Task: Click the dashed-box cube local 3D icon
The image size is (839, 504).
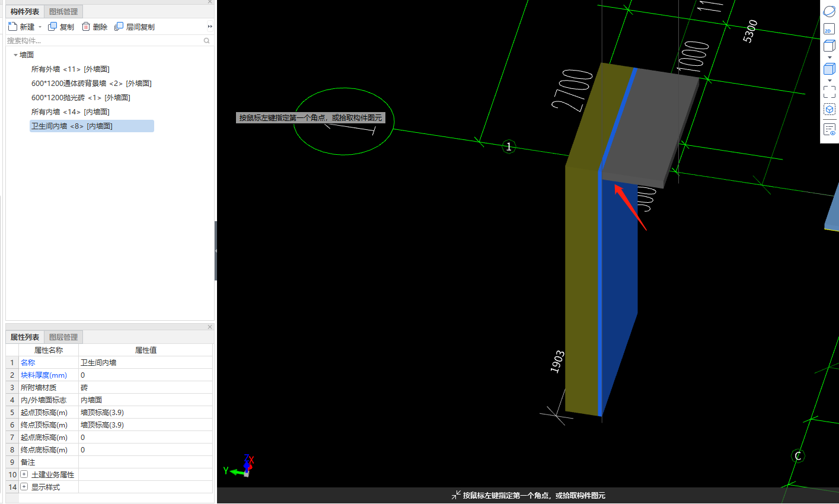Action: (830, 110)
